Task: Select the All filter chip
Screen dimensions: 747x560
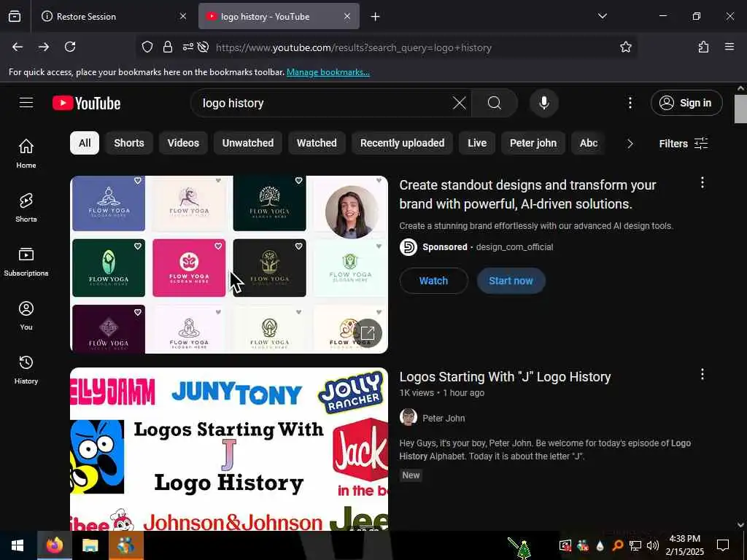Action: pos(85,143)
